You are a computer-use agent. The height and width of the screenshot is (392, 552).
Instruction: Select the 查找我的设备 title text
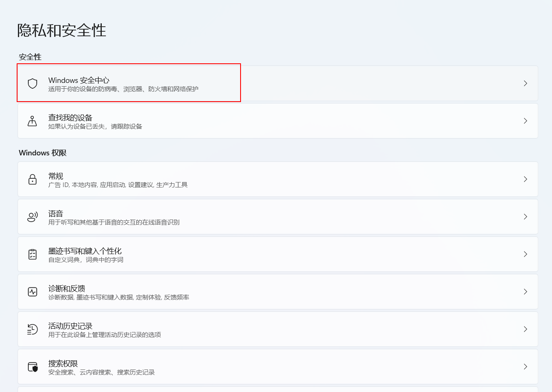pos(70,117)
